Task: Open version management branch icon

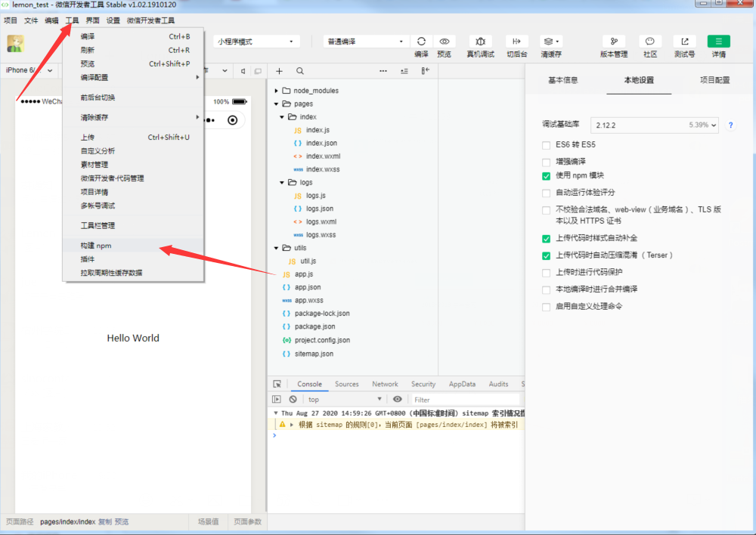Action: click(x=614, y=42)
